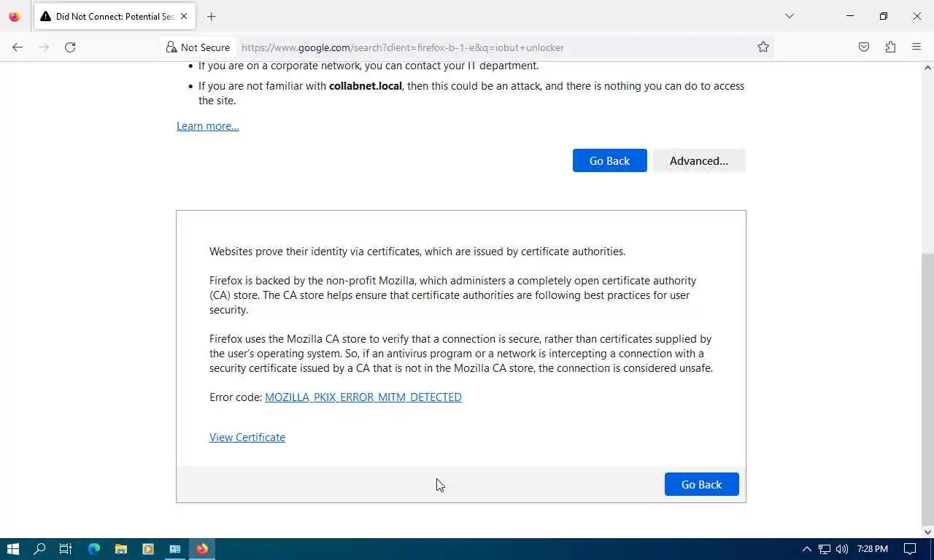
Task: Select the Did Not Connect tab
Action: 115,16
